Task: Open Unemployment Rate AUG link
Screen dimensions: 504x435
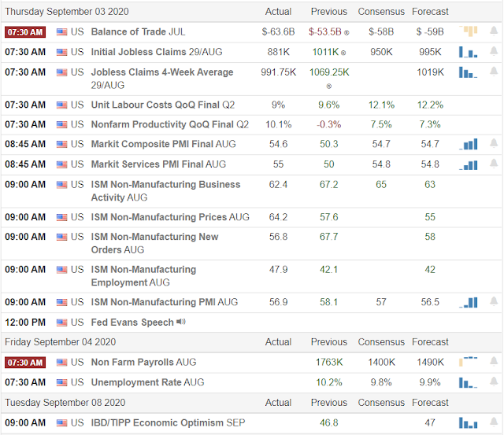Action: [148, 382]
